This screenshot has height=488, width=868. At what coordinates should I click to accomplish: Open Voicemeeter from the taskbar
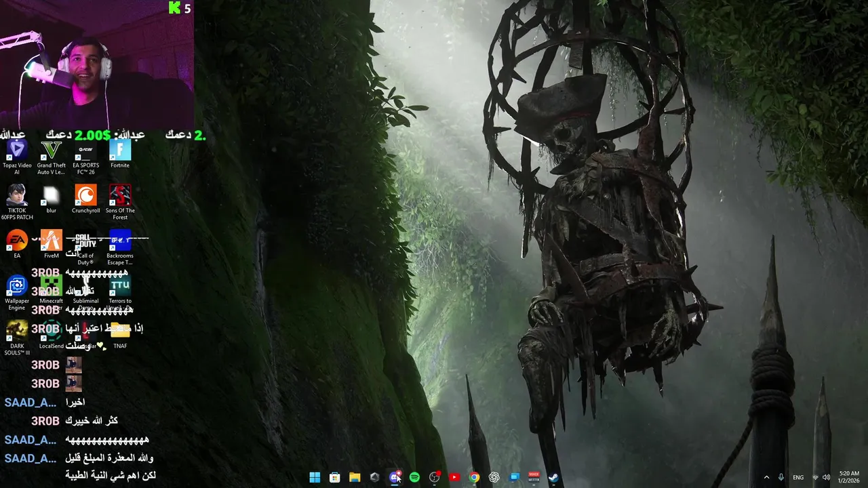click(534, 477)
